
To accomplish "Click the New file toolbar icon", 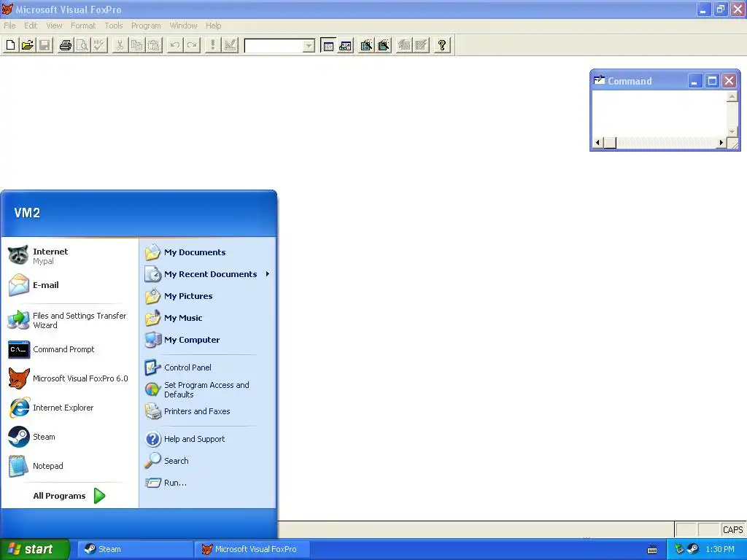I will (x=10, y=45).
